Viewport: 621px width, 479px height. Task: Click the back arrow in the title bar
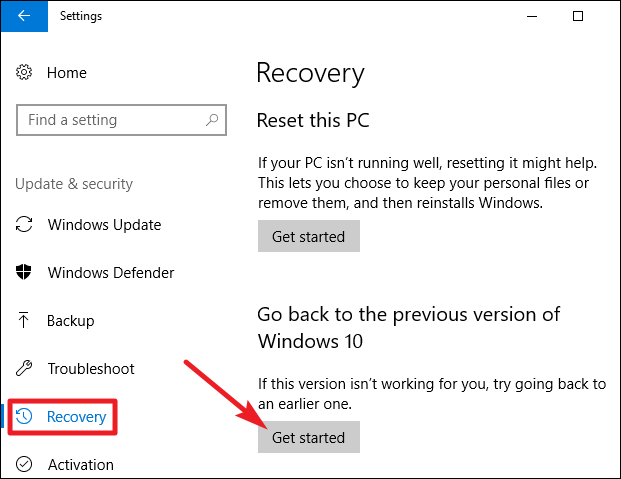pyautogui.click(x=23, y=16)
